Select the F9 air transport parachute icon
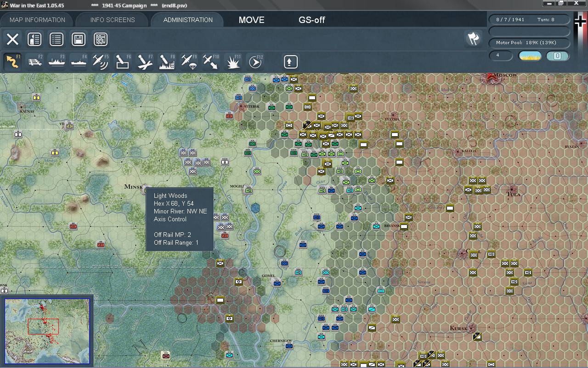The height and width of the screenshot is (368, 588). pyautogui.click(x=189, y=62)
